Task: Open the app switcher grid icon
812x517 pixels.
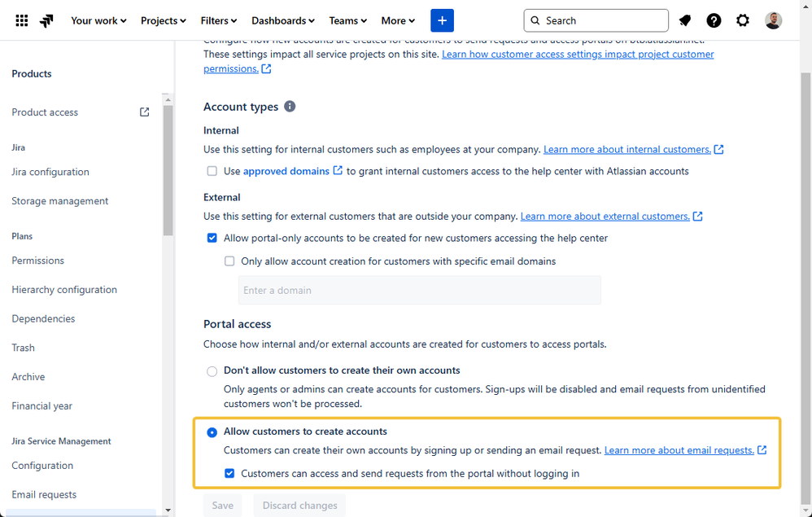Action: pyautogui.click(x=22, y=20)
